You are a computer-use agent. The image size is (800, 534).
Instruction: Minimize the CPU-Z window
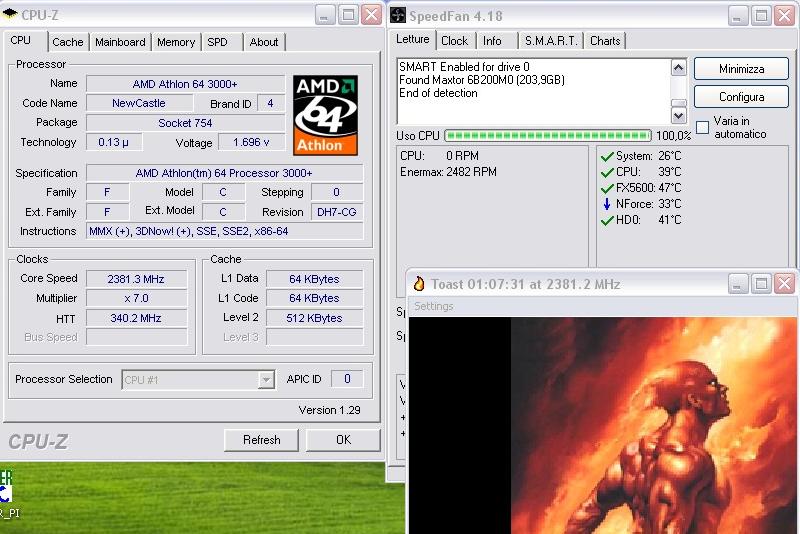(x=324, y=15)
